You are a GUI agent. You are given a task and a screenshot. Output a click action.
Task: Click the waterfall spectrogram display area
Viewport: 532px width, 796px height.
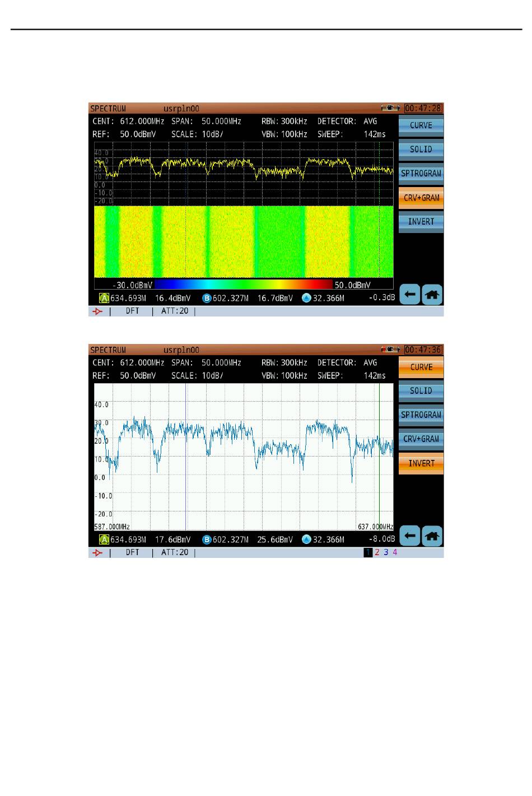coord(244,241)
